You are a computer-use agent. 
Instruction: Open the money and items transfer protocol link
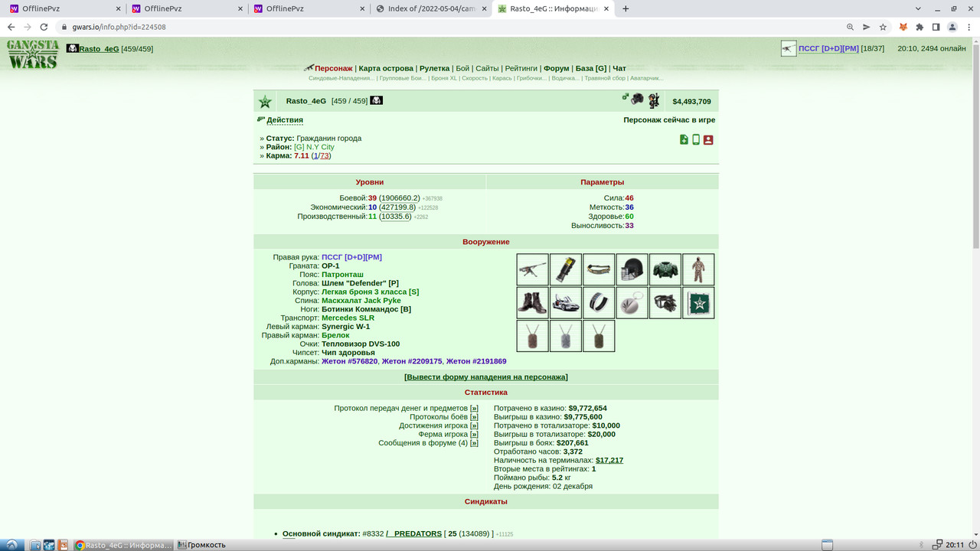point(474,409)
